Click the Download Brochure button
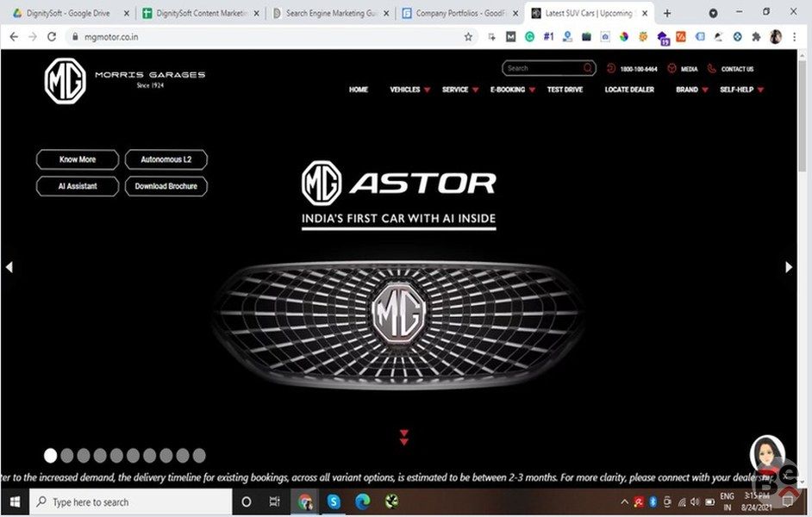Viewport: 812px width, 517px height. pyautogui.click(x=166, y=186)
